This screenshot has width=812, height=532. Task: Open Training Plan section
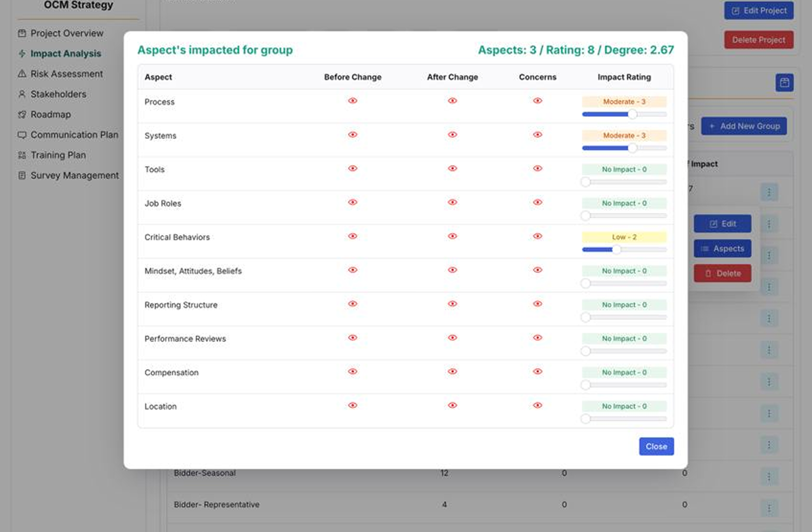52,155
